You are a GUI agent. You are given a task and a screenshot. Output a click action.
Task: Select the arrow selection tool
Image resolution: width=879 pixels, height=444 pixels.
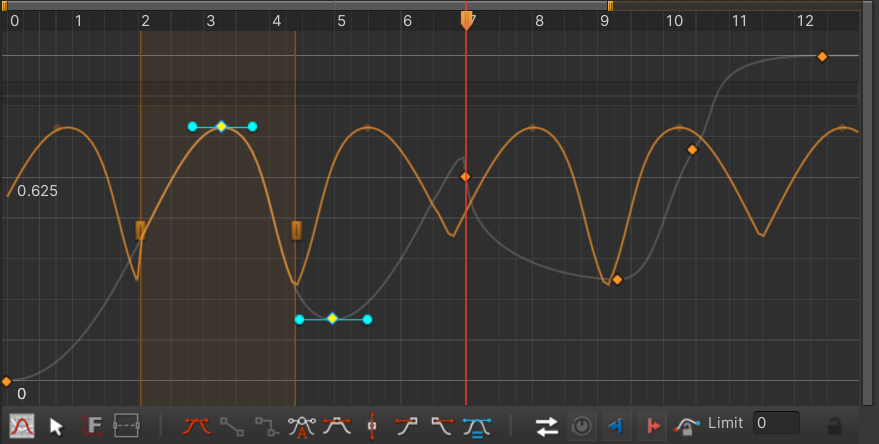point(56,426)
